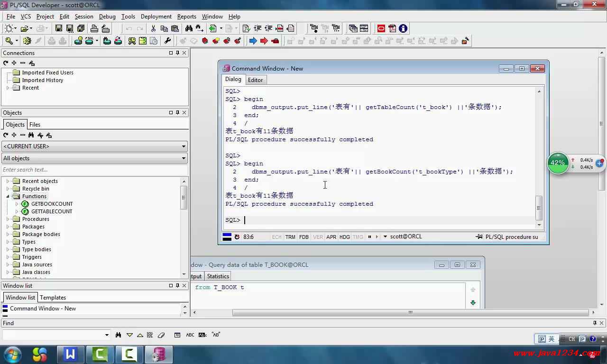Open the Session menu
Viewport: 607px width, 364px height.
tap(84, 16)
